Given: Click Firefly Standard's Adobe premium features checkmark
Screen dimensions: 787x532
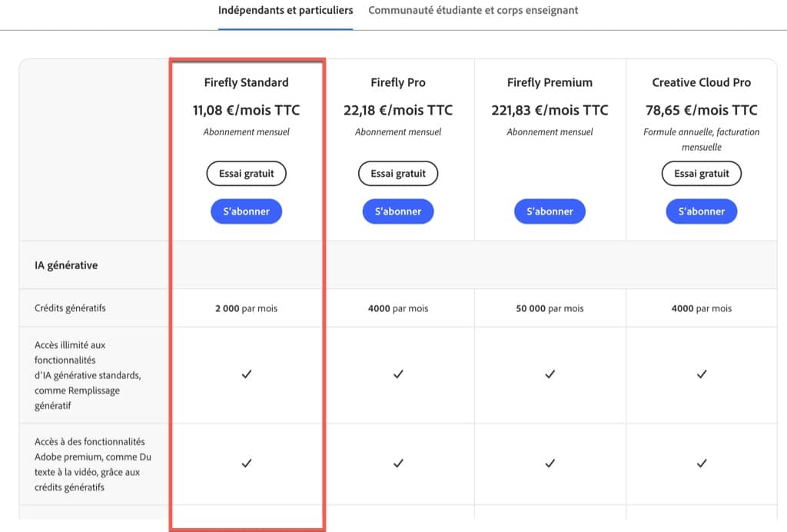Looking at the screenshot, I should [247, 464].
